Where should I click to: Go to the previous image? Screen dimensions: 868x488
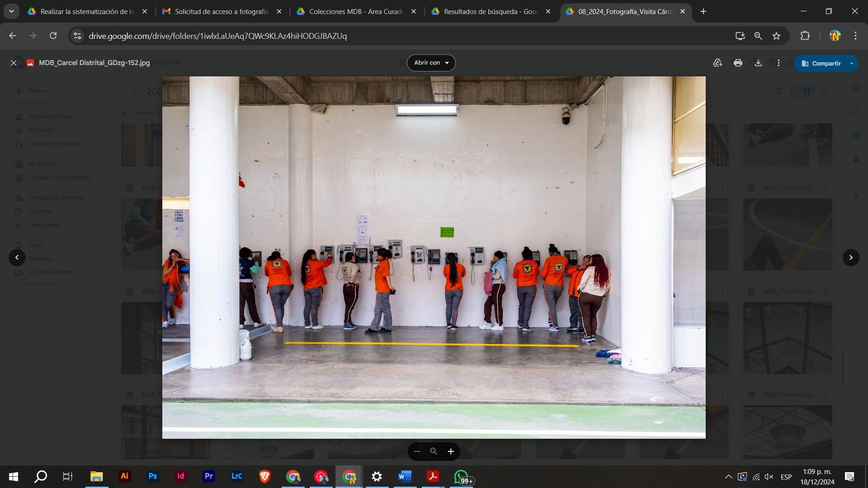[17, 258]
